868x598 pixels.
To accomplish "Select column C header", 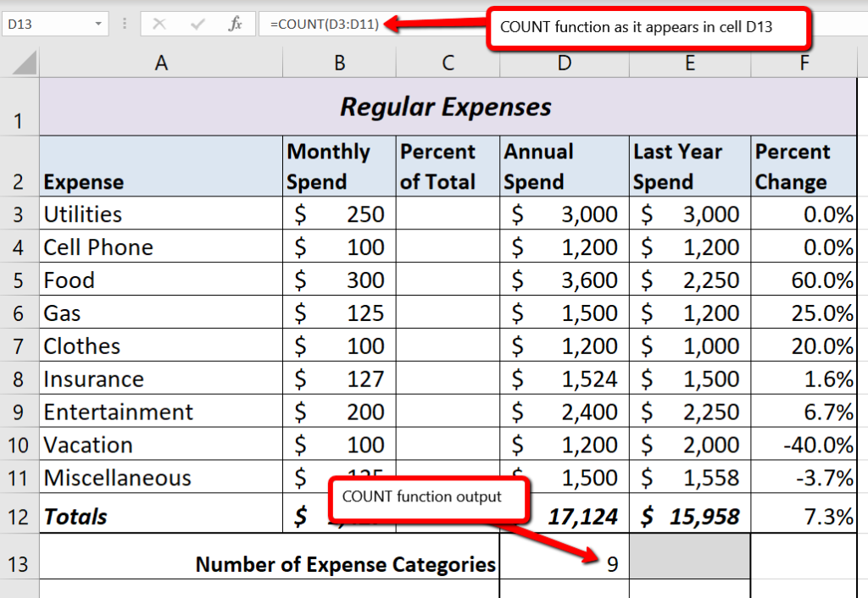I will (x=448, y=63).
